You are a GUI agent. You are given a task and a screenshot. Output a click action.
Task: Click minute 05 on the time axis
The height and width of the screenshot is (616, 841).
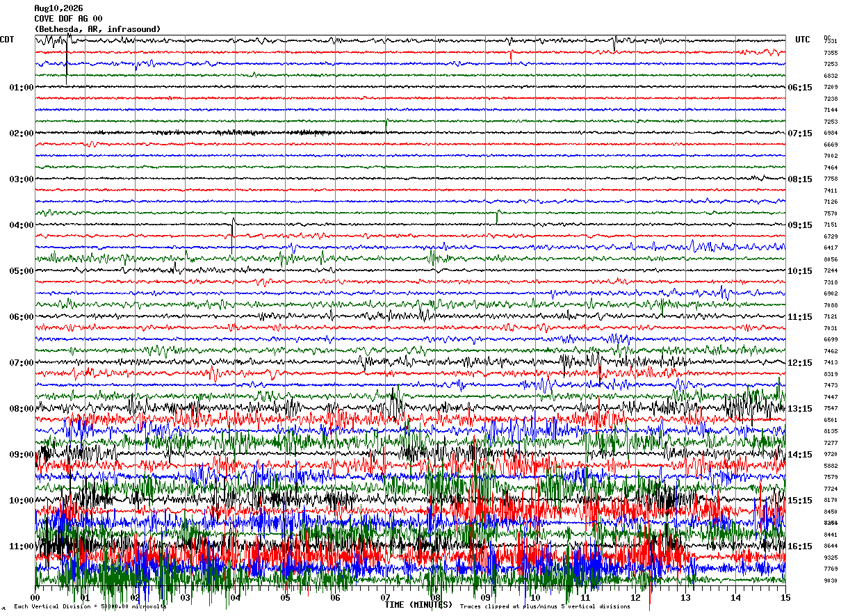[285, 598]
